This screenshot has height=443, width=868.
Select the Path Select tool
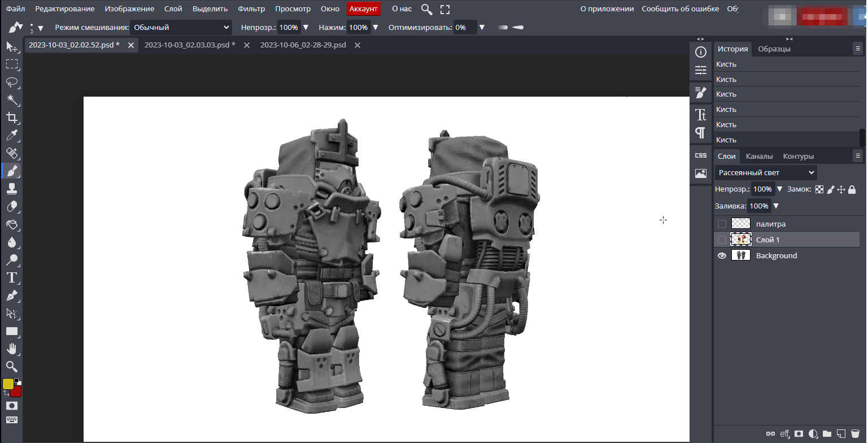[x=11, y=313]
